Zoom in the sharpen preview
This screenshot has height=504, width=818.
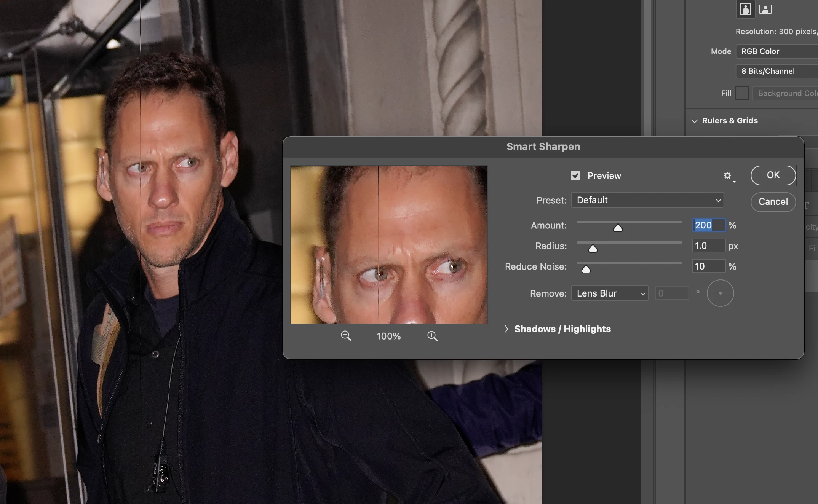tap(432, 336)
